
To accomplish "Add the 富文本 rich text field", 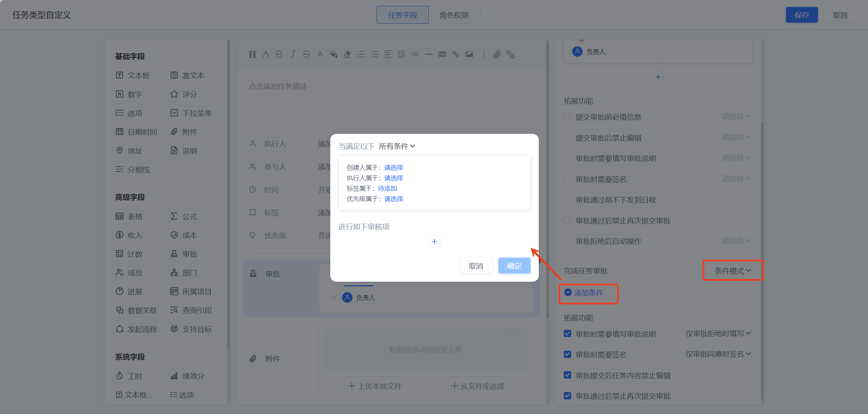I will tap(187, 75).
